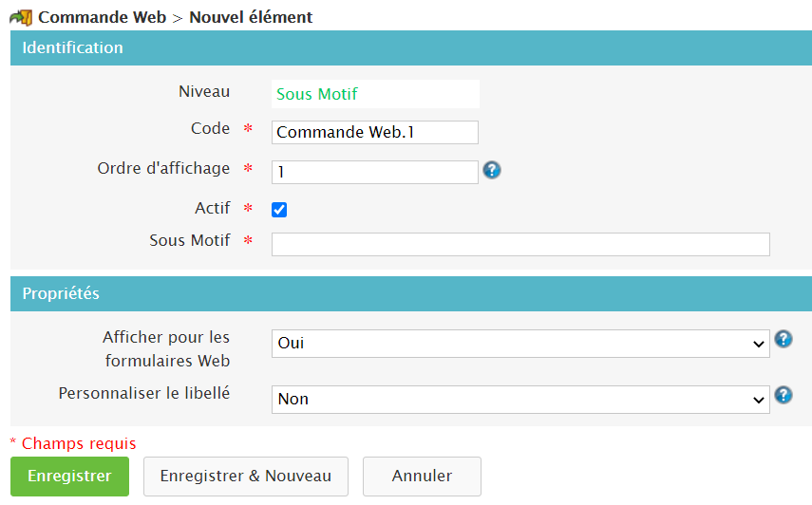Viewport: 812px width, 505px height.
Task: Expand the Personnaliser le libellé dropdown
Action: (519, 400)
